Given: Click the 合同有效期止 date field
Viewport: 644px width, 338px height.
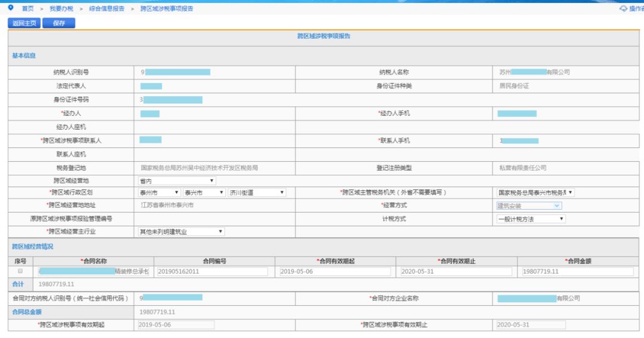Looking at the screenshot, I should [x=456, y=272].
